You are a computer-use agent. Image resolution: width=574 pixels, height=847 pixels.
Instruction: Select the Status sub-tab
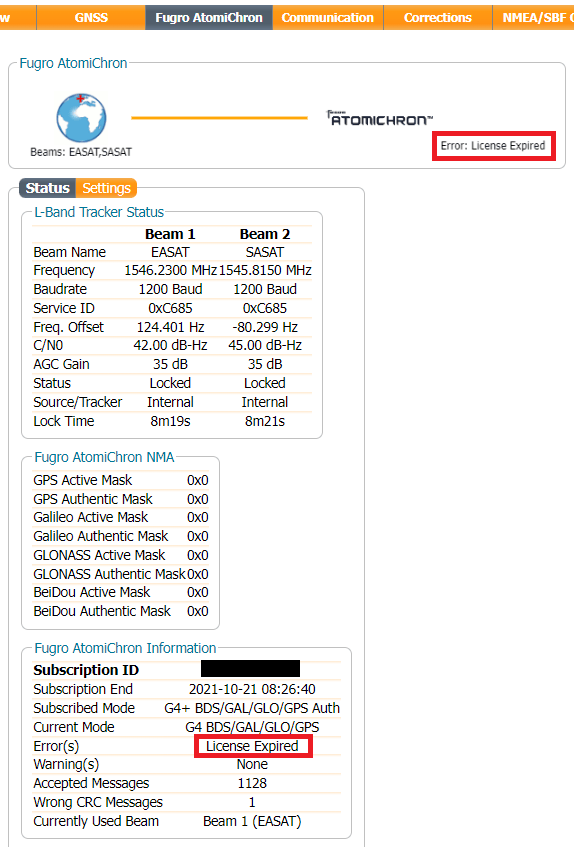click(x=48, y=188)
